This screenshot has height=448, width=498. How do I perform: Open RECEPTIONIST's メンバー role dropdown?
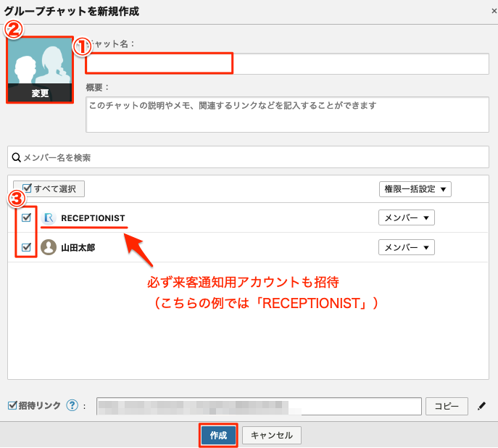(406, 217)
